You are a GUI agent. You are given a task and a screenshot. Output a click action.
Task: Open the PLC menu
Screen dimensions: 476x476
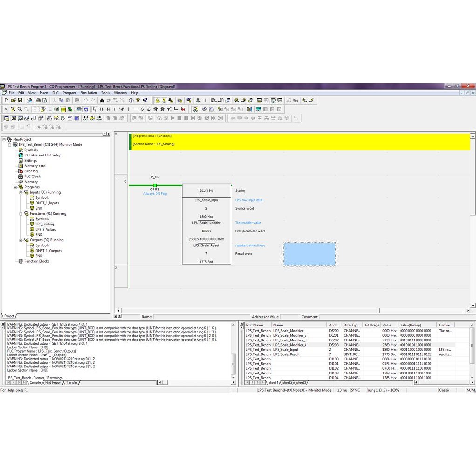pyautogui.click(x=55, y=93)
